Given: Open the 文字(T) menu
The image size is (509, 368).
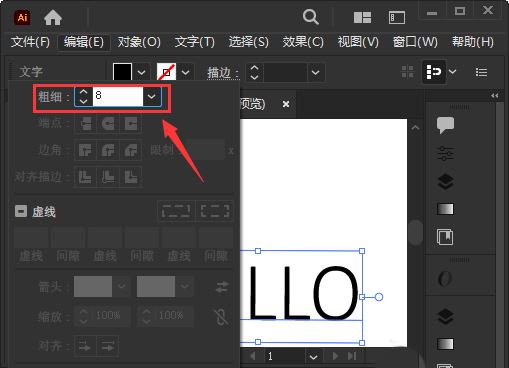Looking at the screenshot, I should click(195, 42).
